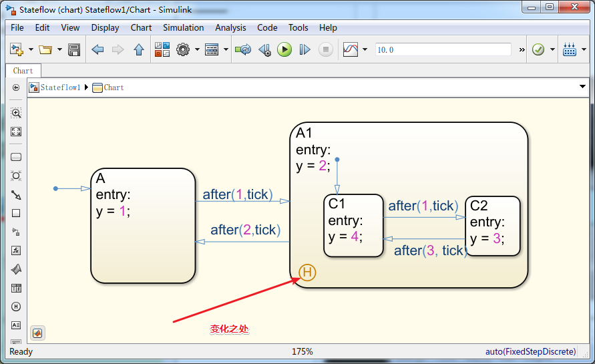Open the Simulation menu

pyautogui.click(x=183, y=27)
